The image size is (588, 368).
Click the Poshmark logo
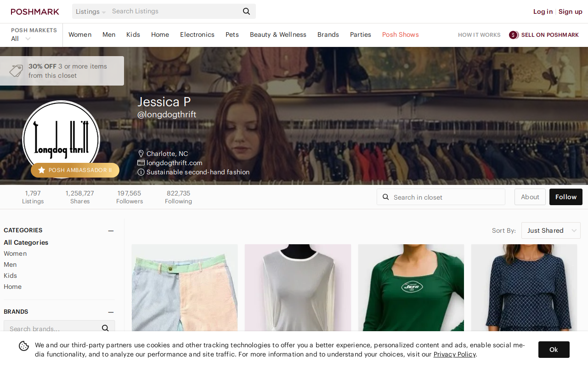35,11
